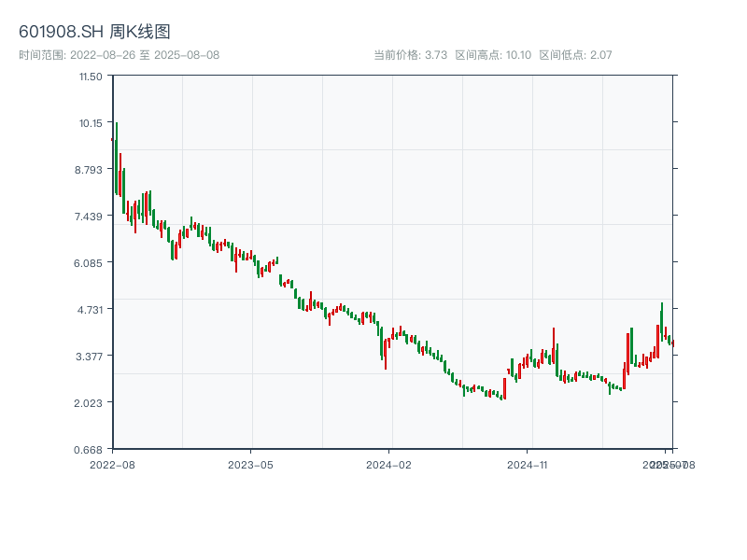747x560 pixels.
Task: Click the 3.377 y-axis tick label
Action: [90, 356]
